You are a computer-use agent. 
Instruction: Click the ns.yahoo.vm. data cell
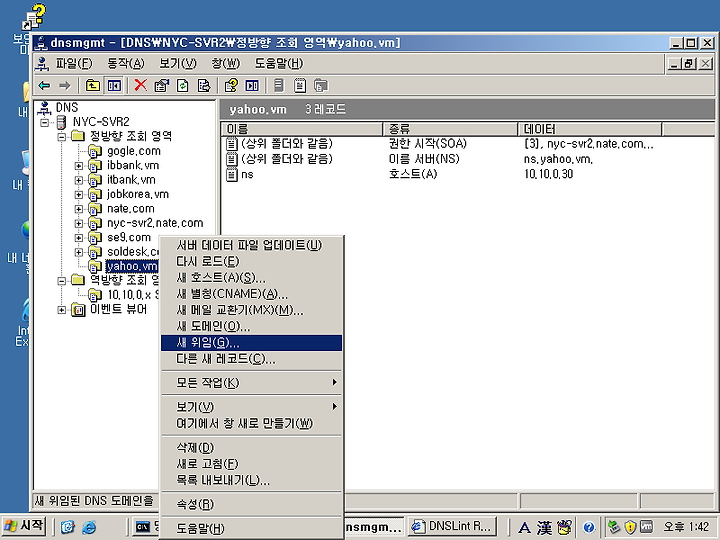[558, 159]
